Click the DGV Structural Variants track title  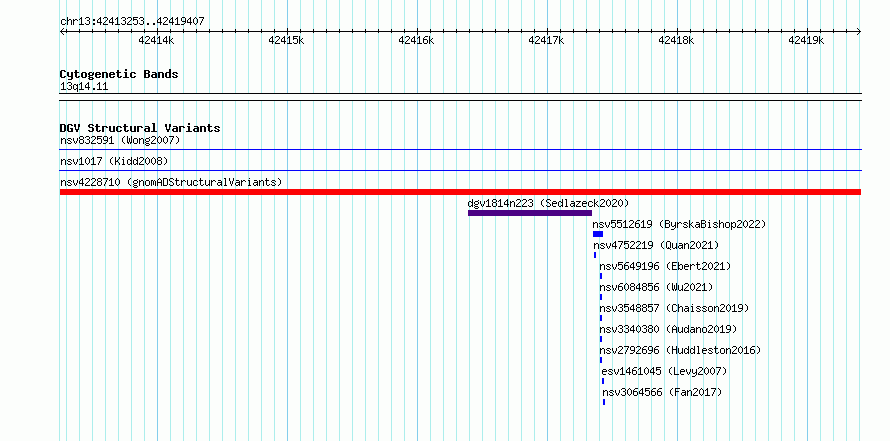140,128
